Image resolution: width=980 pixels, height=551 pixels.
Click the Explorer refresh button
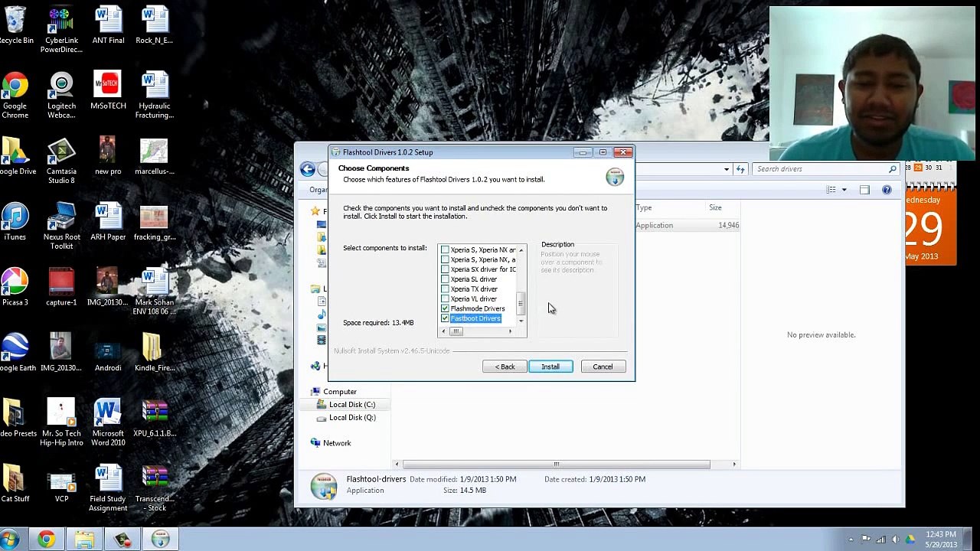point(740,169)
